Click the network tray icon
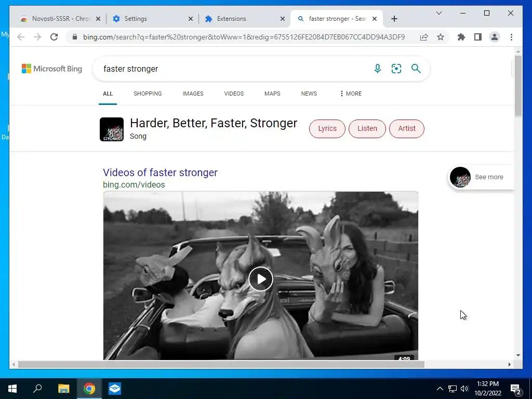 point(453,389)
